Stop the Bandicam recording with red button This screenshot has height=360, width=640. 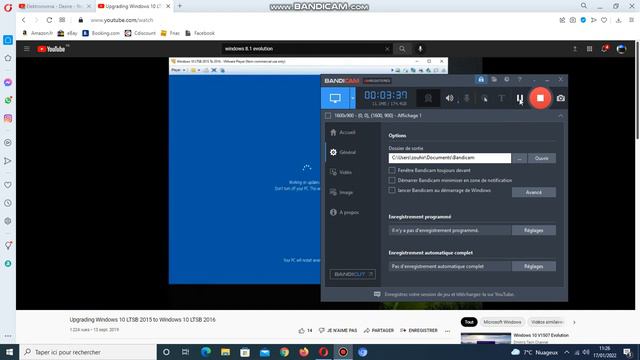click(540, 98)
